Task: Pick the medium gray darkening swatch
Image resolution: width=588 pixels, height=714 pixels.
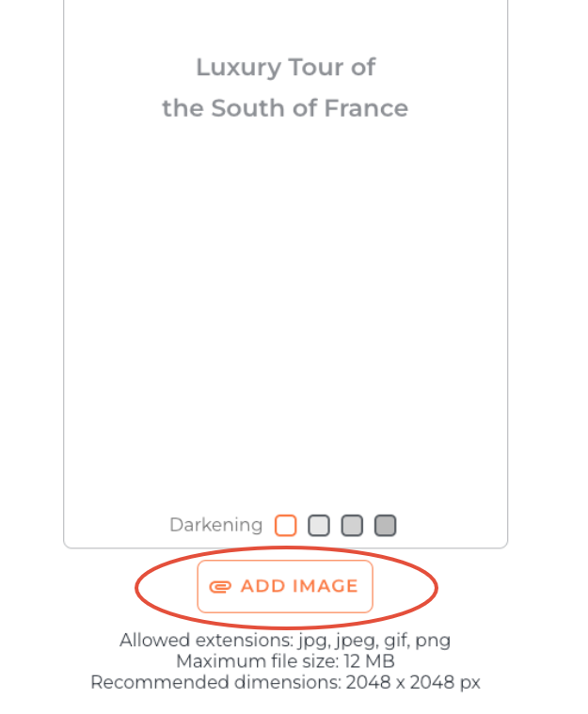Action: coord(352,525)
